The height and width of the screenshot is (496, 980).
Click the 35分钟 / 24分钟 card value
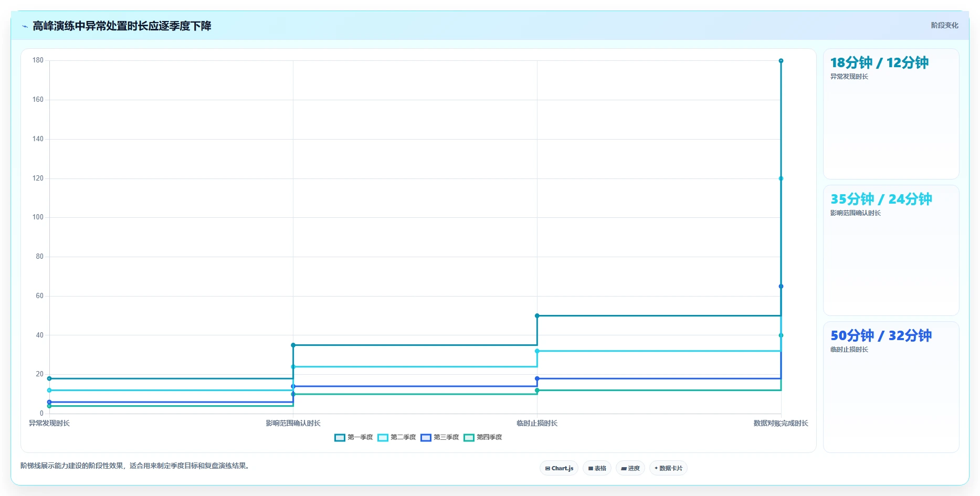point(881,199)
